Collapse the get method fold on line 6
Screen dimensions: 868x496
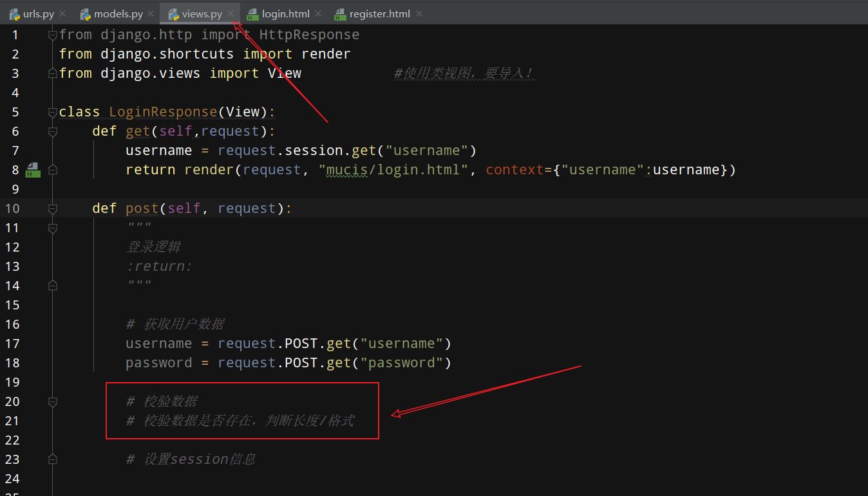pyautogui.click(x=53, y=131)
